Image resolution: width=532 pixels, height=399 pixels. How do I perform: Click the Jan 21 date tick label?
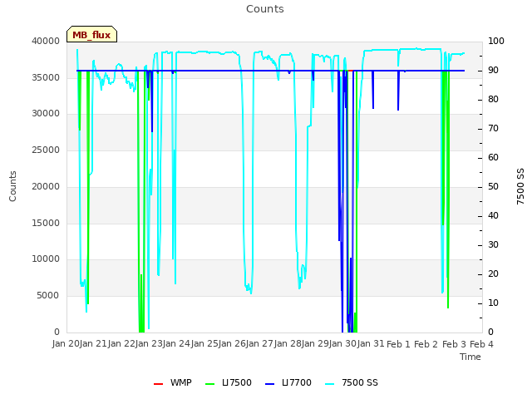point(93,344)
